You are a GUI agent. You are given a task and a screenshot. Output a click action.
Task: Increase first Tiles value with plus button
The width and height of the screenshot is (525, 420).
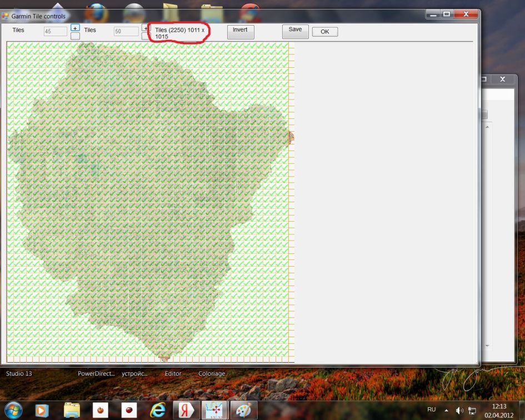76,28
